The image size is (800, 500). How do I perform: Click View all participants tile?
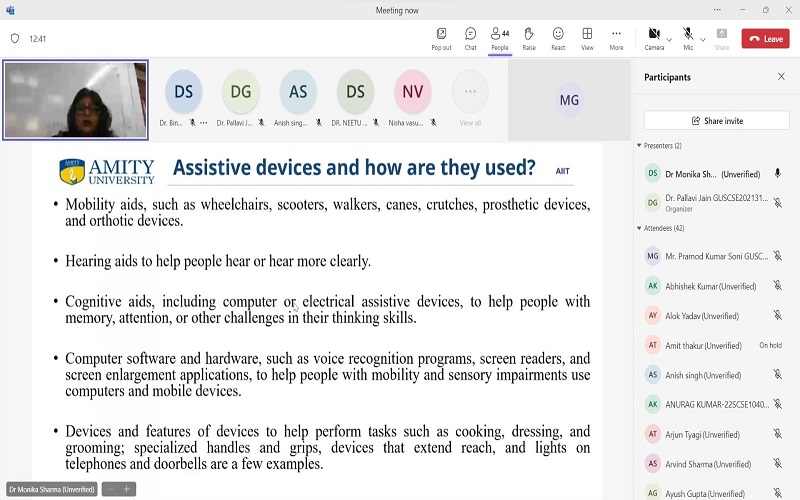[x=470, y=98]
